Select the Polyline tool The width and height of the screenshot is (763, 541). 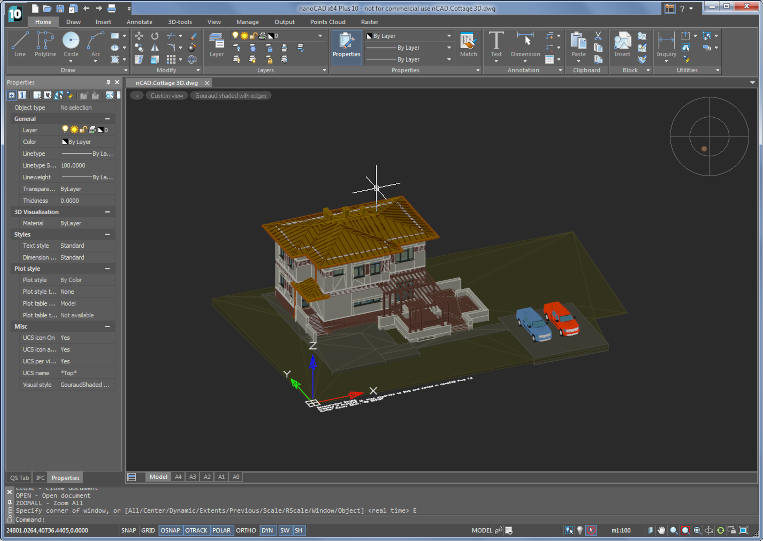click(45, 44)
